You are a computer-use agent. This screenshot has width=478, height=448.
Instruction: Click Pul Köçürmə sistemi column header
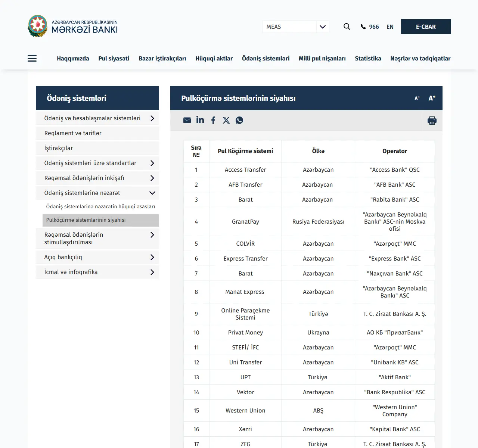(245, 151)
